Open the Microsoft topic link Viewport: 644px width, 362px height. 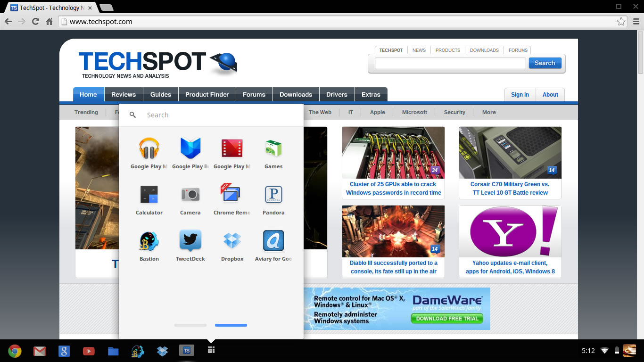pyautogui.click(x=414, y=112)
